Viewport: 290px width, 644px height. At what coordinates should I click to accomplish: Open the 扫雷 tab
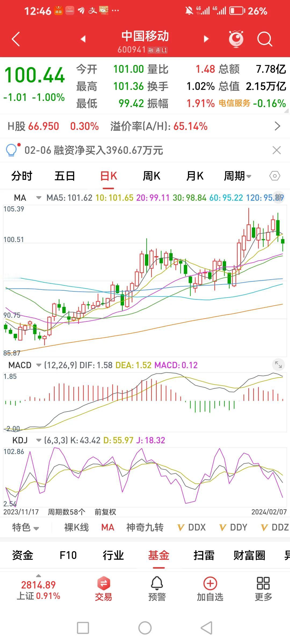pyautogui.click(x=204, y=555)
